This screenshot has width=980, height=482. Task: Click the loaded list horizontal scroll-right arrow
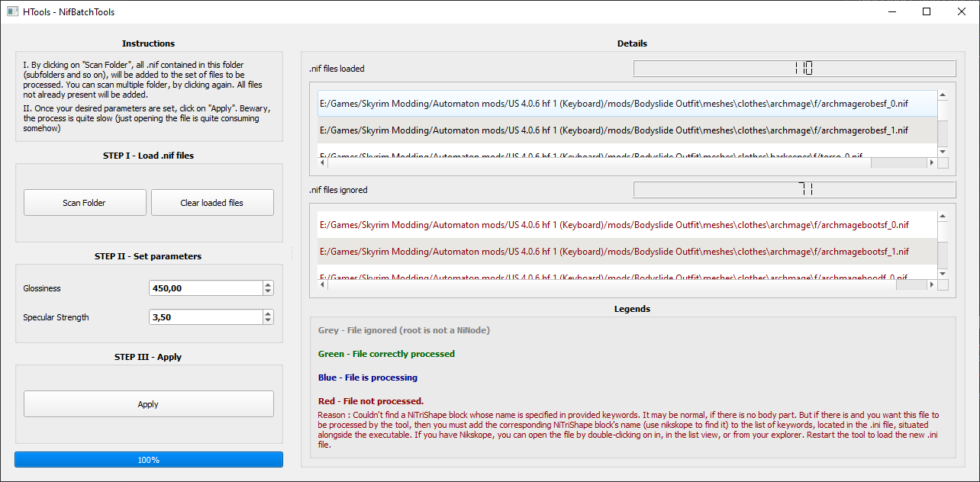(x=931, y=162)
